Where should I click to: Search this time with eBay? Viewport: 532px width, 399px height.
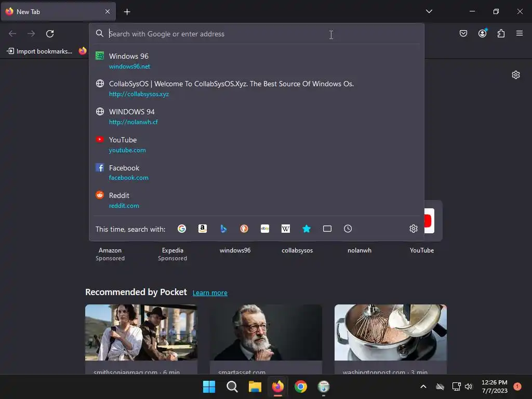point(265,229)
